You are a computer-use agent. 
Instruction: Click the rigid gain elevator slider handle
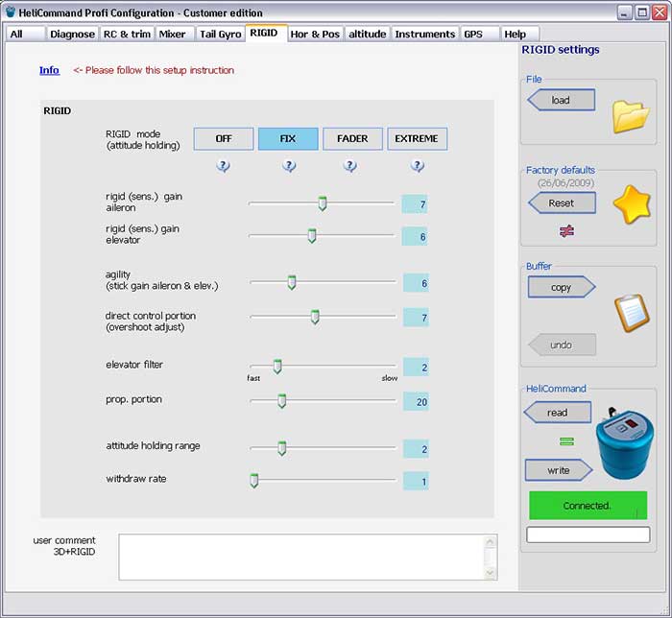pyautogui.click(x=312, y=235)
